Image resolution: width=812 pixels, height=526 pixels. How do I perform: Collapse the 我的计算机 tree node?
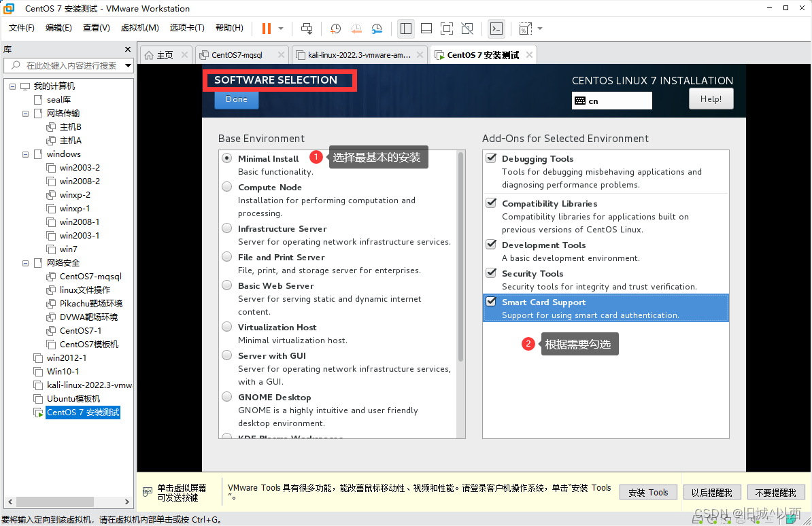[x=12, y=86]
